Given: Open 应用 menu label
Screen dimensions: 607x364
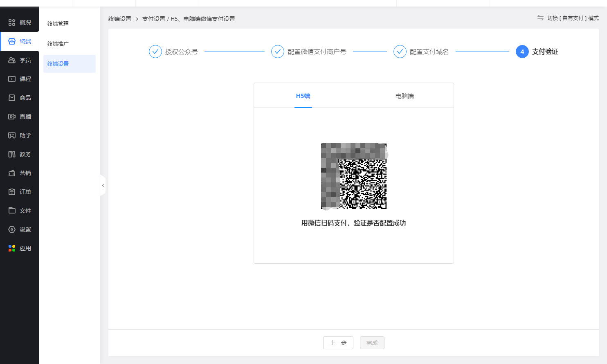Looking at the screenshot, I should pos(25,248).
